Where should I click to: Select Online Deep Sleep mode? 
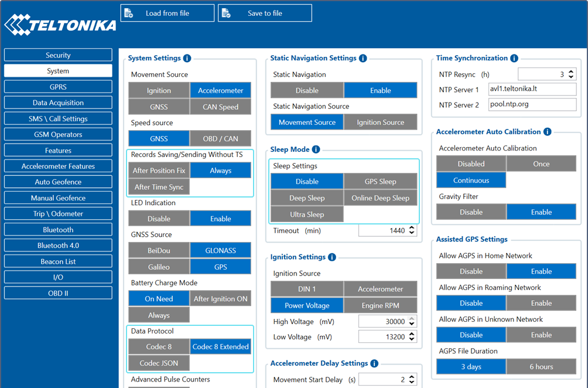(x=380, y=198)
